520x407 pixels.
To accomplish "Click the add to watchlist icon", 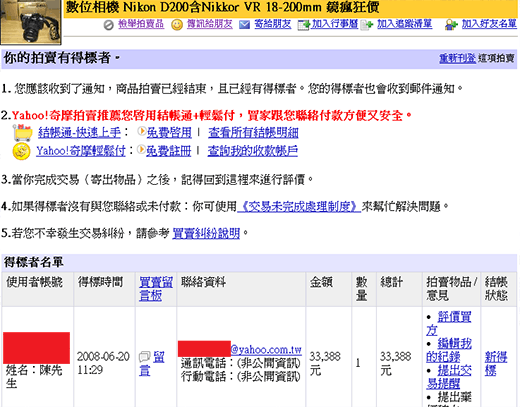I will (366, 25).
